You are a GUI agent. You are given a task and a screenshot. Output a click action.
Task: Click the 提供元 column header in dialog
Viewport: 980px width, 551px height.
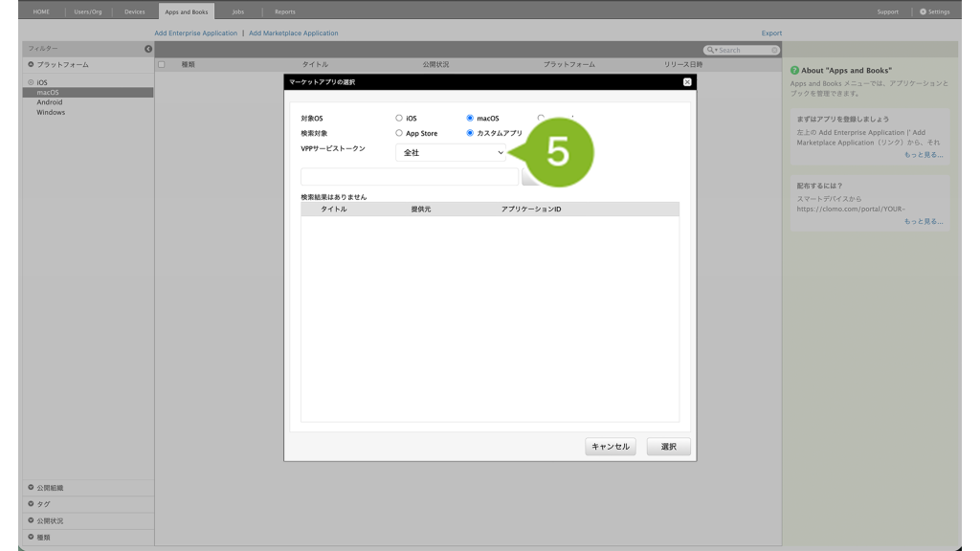tap(421, 209)
